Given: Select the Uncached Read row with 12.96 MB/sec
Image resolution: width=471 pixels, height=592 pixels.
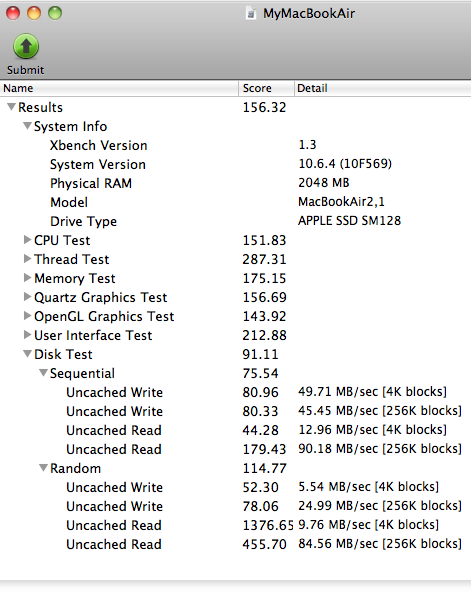Looking at the screenshot, I should tap(236, 430).
